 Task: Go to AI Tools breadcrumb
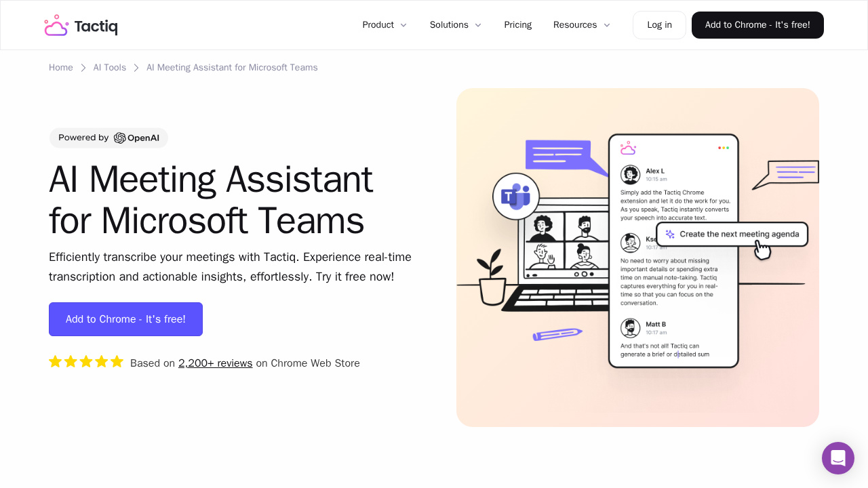(110, 68)
